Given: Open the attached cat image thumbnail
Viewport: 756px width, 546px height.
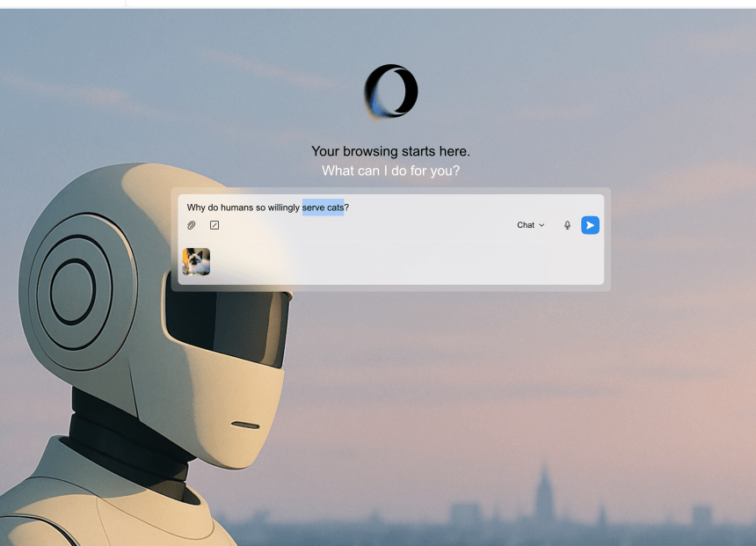Looking at the screenshot, I should click(196, 261).
